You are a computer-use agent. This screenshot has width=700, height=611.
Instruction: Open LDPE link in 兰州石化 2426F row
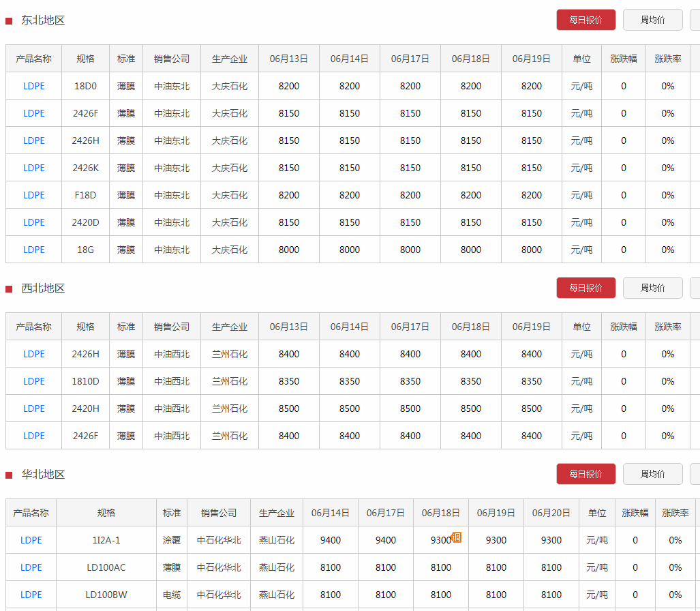click(34, 436)
